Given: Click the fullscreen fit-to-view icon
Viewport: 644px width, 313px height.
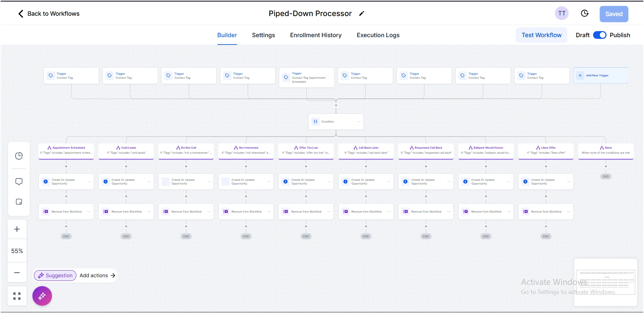Looking at the screenshot, I should coord(17,296).
